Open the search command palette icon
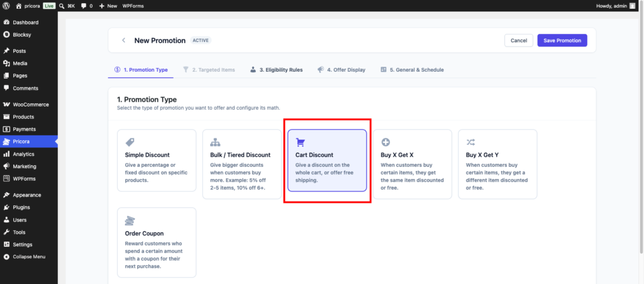The width and height of the screenshot is (644, 284). click(x=62, y=6)
